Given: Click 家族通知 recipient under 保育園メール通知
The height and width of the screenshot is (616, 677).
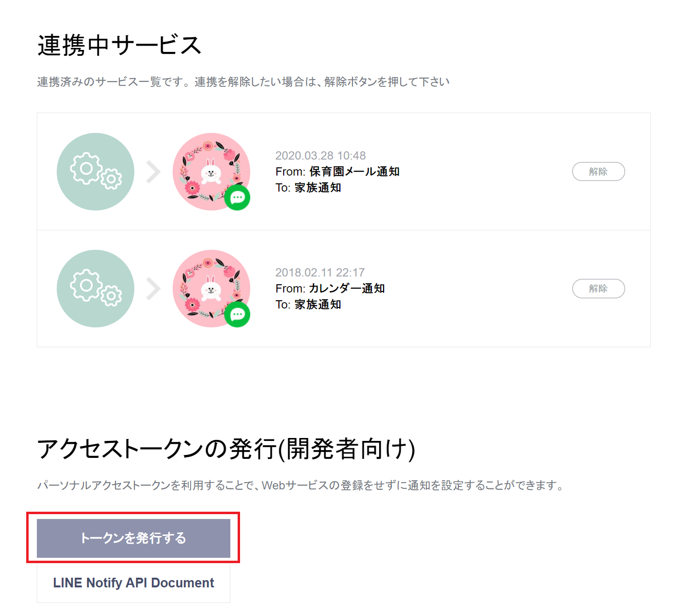Looking at the screenshot, I should (x=318, y=188).
